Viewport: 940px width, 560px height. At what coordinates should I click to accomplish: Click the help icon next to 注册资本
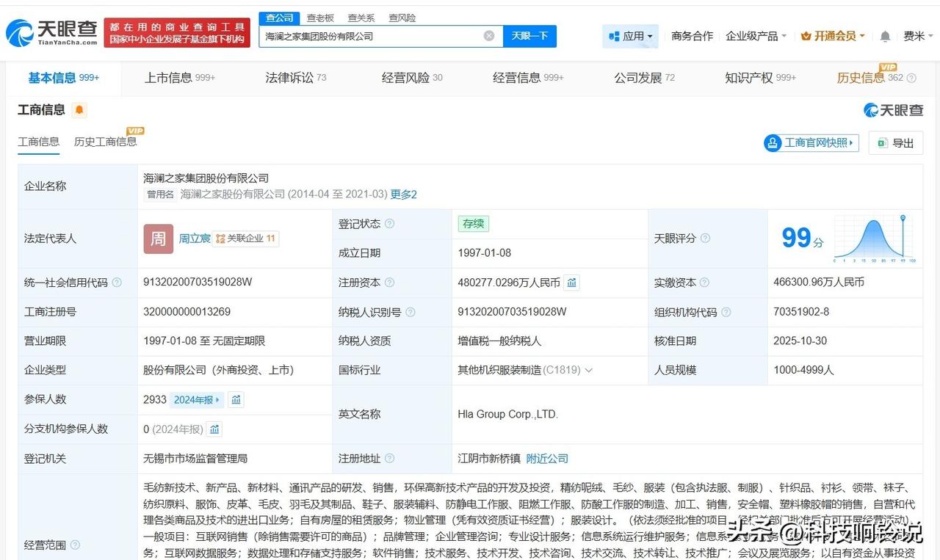click(389, 283)
